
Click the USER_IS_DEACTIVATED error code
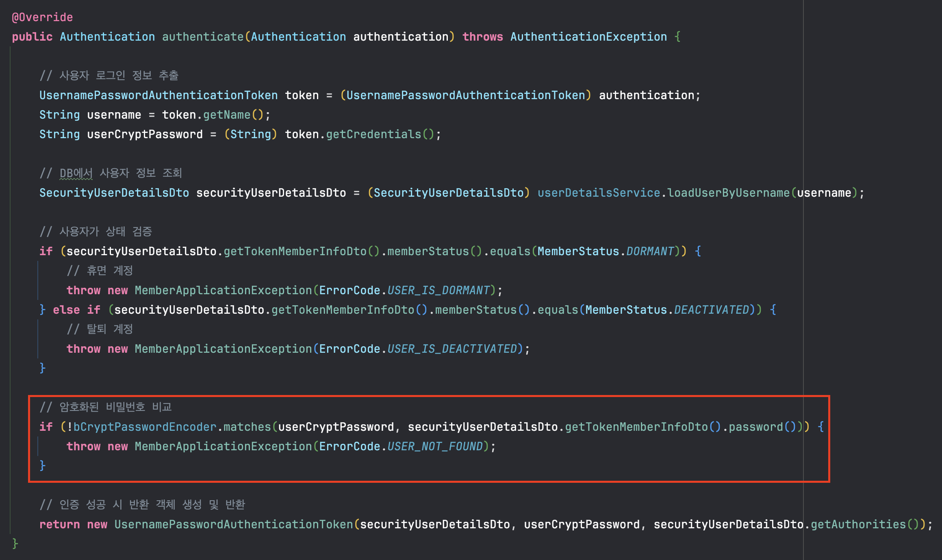pyautogui.click(x=452, y=349)
